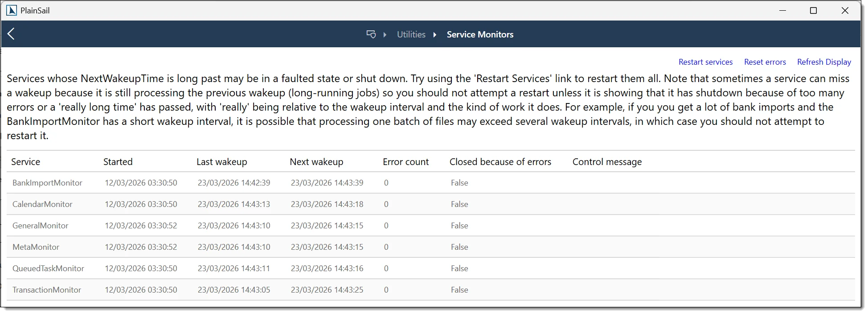The width and height of the screenshot is (868, 314).
Task: Click the error count for GeneralMonitor
Action: 386,226
